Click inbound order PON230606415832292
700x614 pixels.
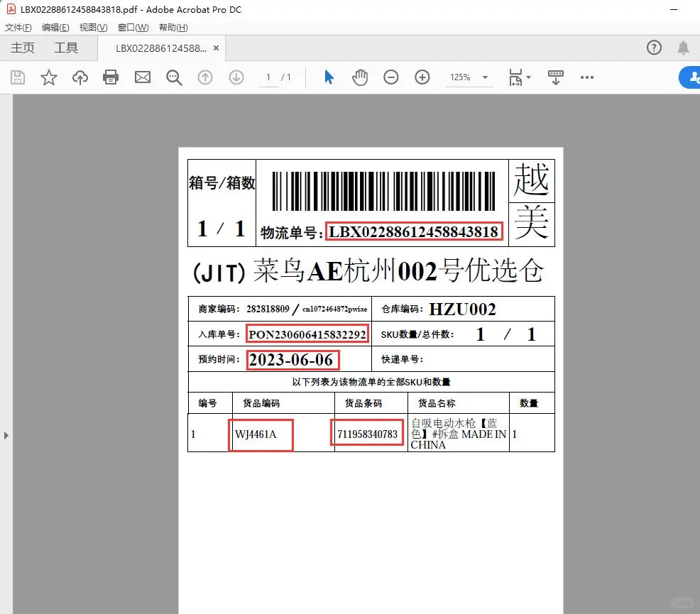[307, 334]
